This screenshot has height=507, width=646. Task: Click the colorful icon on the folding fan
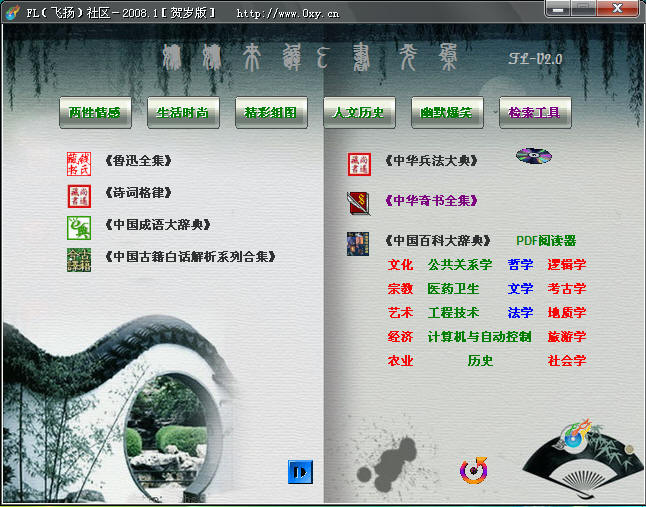[575, 436]
